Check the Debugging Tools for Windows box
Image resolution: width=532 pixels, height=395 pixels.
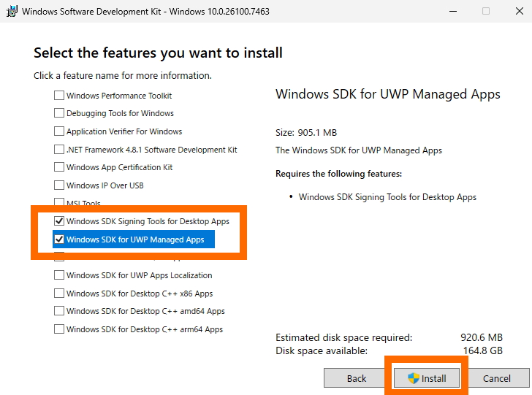(x=59, y=113)
